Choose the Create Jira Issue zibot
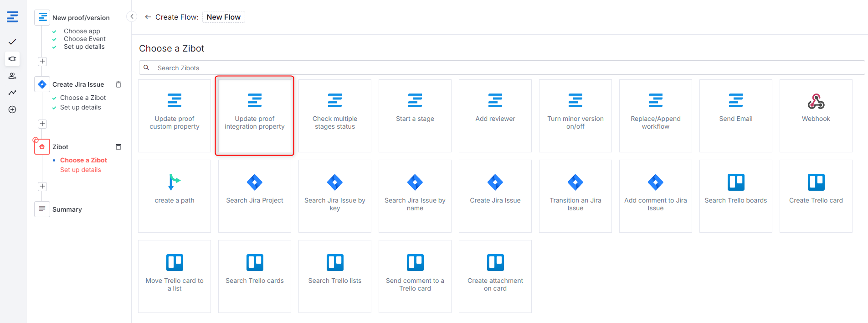The width and height of the screenshot is (868, 323). [x=495, y=196]
